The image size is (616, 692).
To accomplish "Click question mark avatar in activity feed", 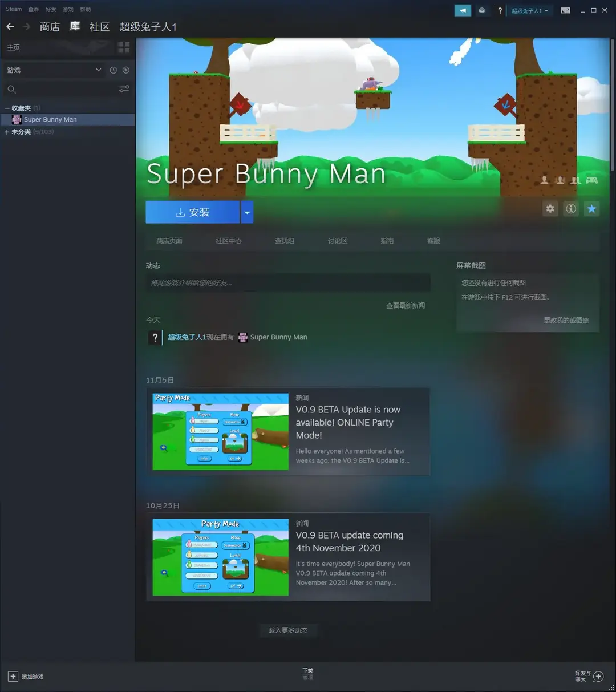I will click(x=155, y=338).
